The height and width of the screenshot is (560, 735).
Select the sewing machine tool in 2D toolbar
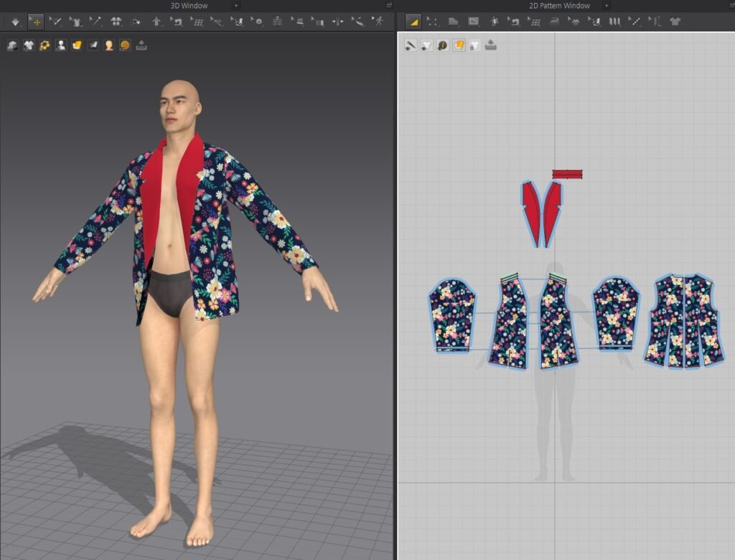(x=514, y=22)
